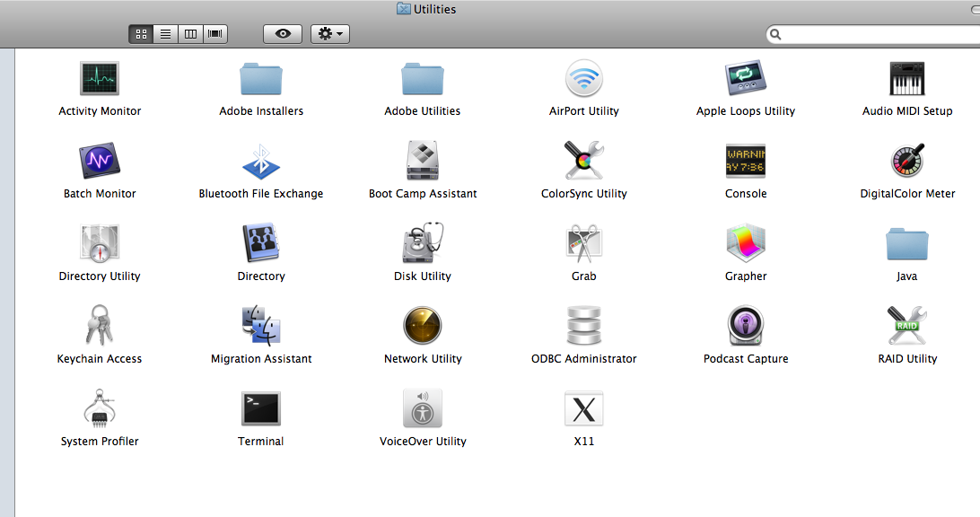The height and width of the screenshot is (517, 980).
Task: Switch to list view mode
Action: tap(165, 34)
